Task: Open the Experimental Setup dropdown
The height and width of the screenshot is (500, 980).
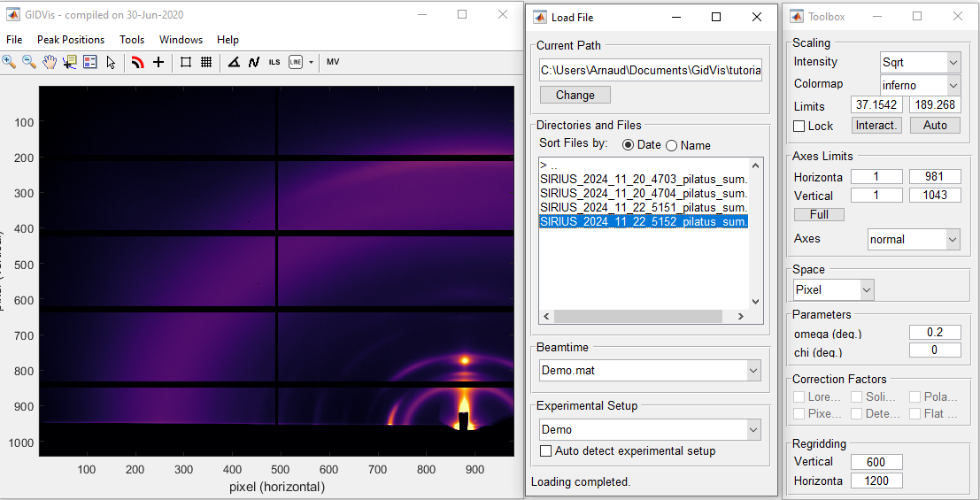Action: tap(650, 429)
